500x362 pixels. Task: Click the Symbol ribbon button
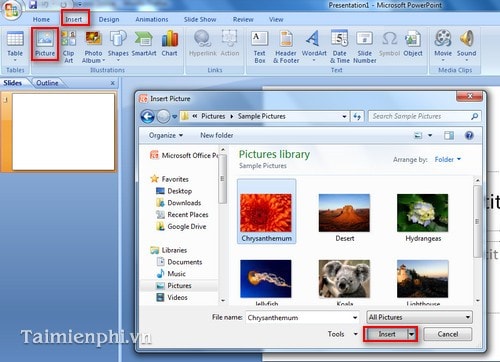pyautogui.click(x=389, y=43)
